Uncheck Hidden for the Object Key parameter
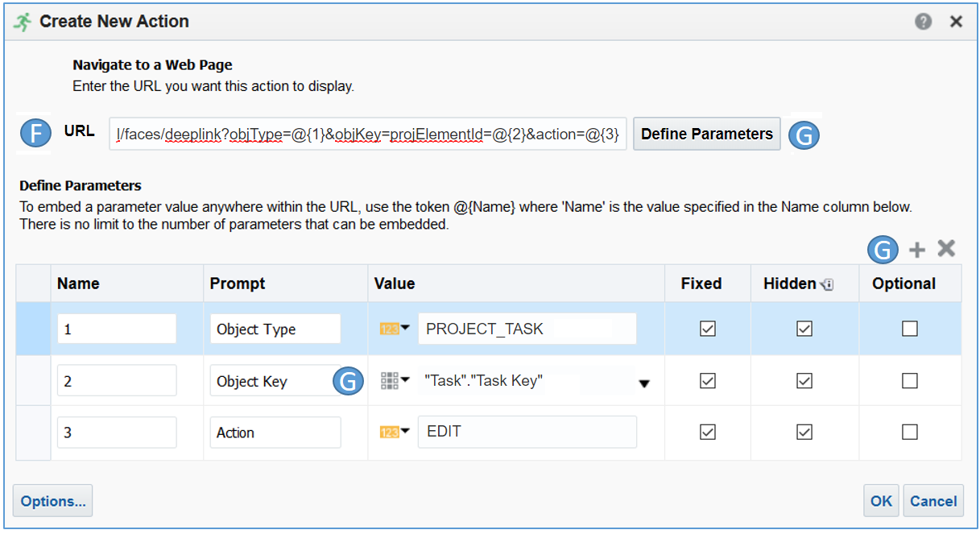 (804, 380)
